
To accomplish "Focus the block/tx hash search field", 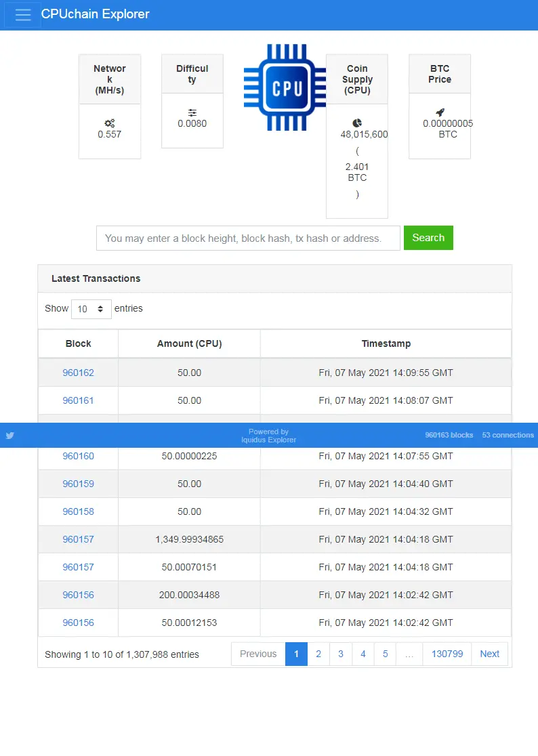I will point(248,238).
